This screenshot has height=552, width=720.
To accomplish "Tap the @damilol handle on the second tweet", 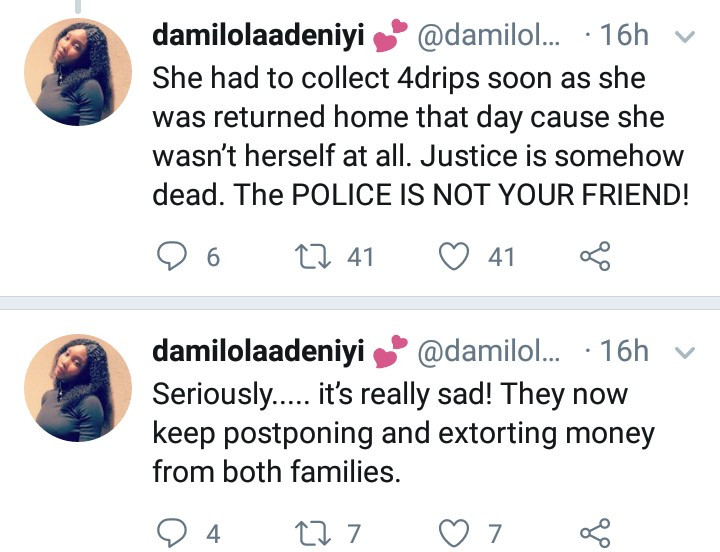I will (489, 351).
